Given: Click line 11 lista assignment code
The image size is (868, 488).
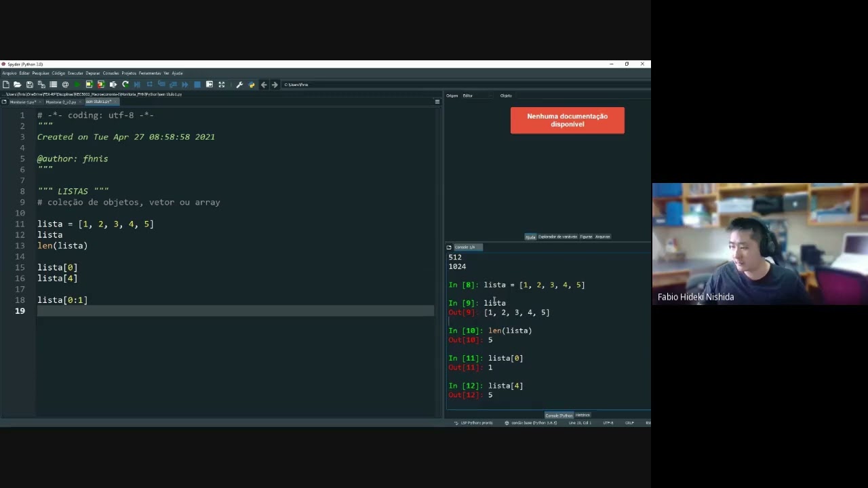Looking at the screenshot, I should click(96, 224).
